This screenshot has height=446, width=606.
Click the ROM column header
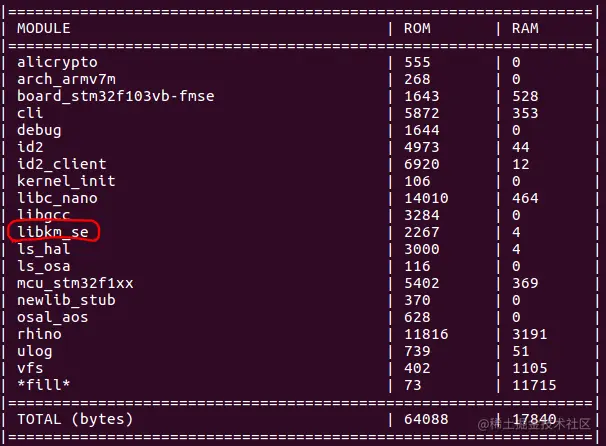pos(417,28)
